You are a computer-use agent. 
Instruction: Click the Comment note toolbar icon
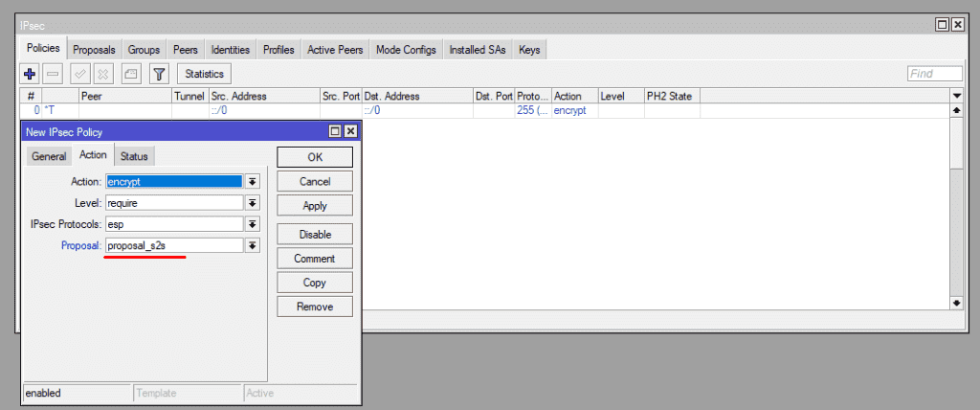tap(132, 74)
